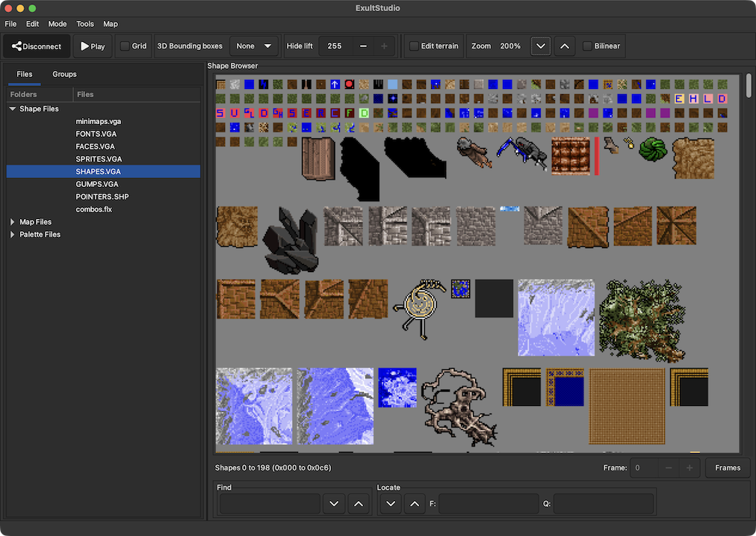Zoom out using the down chevron
The width and height of the screenshot is (756, 536).
tap(541, 46)
